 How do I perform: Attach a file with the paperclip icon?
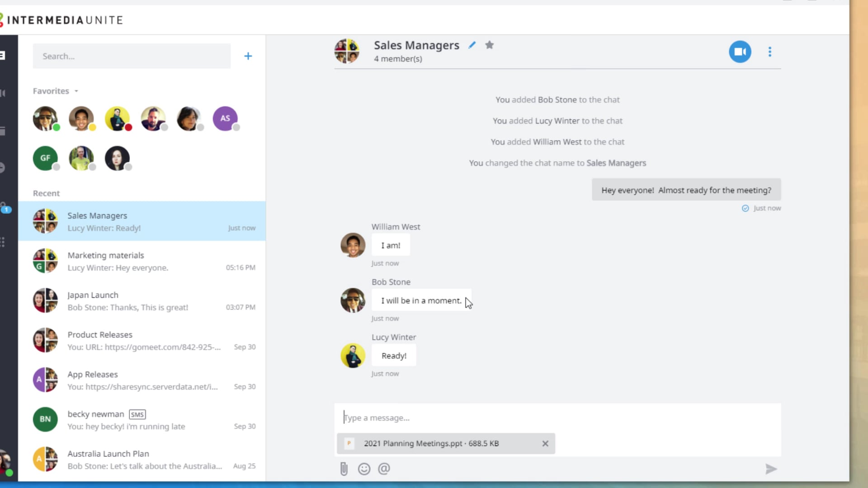tap(344, 469)
